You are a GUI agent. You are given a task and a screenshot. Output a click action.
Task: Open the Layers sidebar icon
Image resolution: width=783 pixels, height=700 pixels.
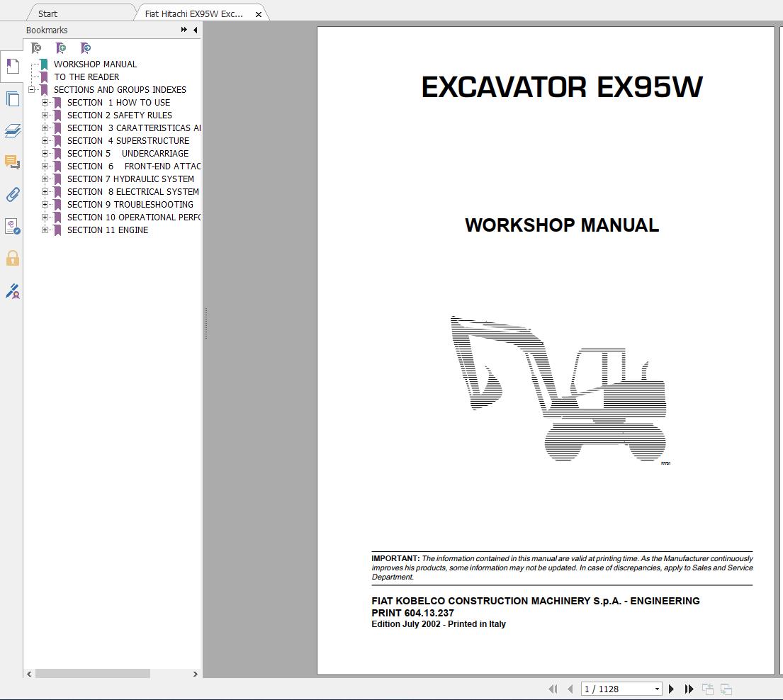(x=13, y=131)
